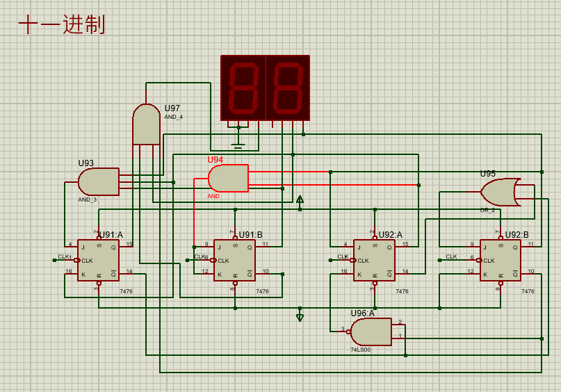Image resolution: width=561 pixels, height=392 pixels.
Task: Click the U93 reference label
Action: pyautogui.click(x=86, y=163)
